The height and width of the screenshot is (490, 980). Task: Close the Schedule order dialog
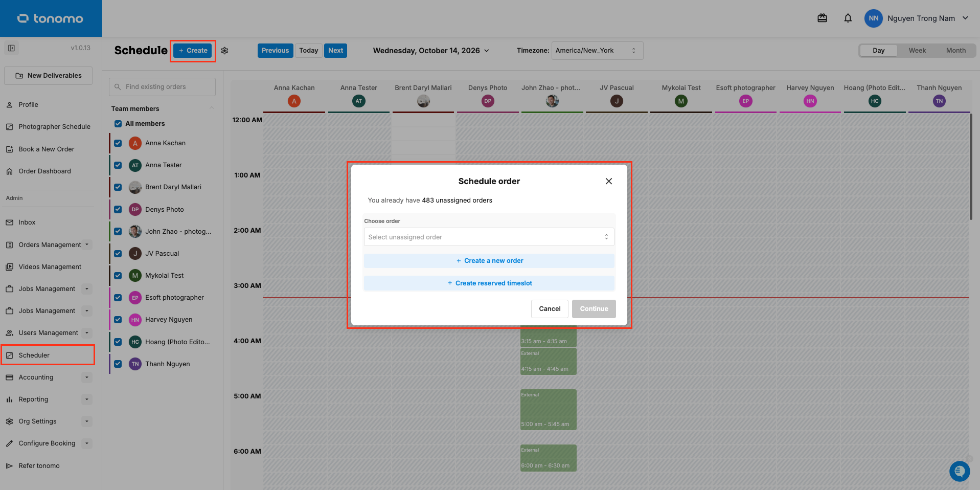click(x=608, y=181)
